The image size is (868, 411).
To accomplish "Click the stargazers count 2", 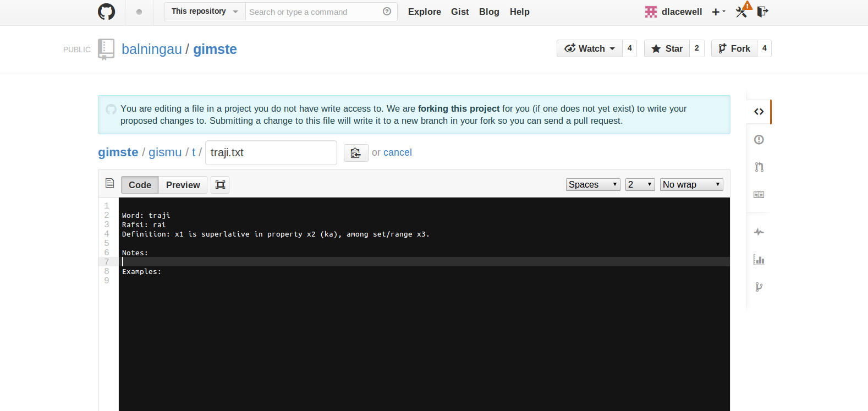I will [697, 48].
